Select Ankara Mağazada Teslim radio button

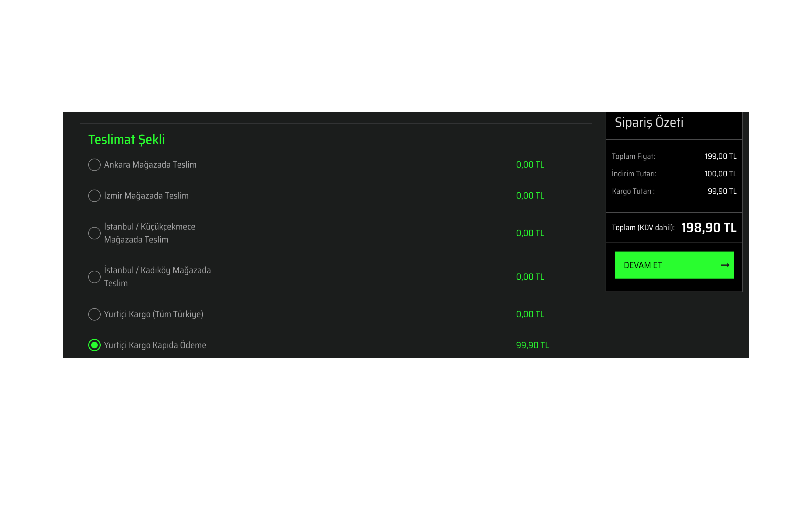[x=94, y=165]
